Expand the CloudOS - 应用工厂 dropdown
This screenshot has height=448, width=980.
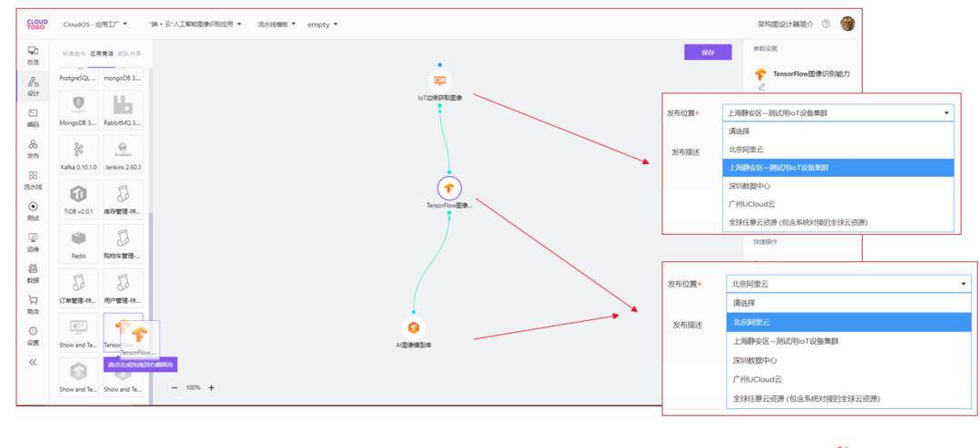pos(95,24)
